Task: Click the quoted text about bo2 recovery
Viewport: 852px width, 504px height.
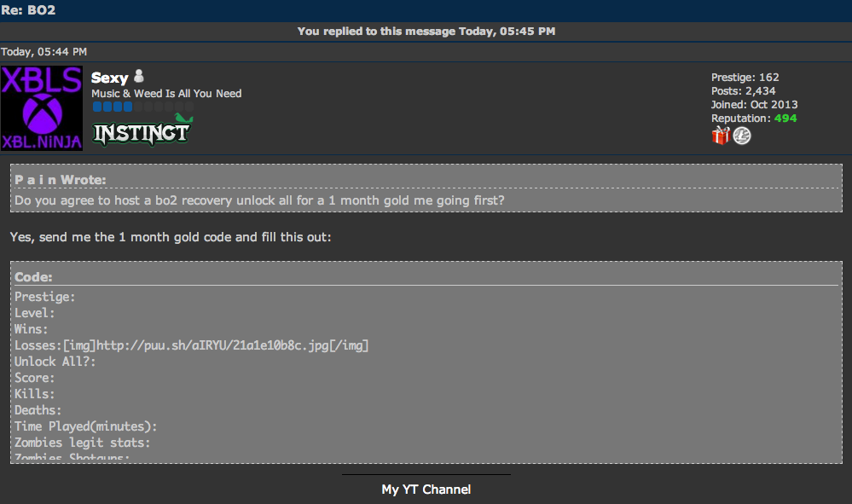Action: 258,200
